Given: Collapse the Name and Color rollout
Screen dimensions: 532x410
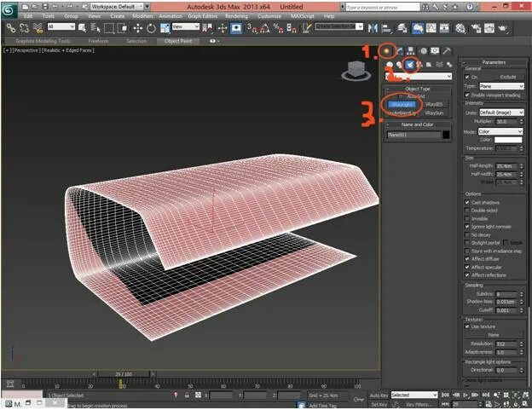Looking at the screenshot, I should [x=418, y=124].
